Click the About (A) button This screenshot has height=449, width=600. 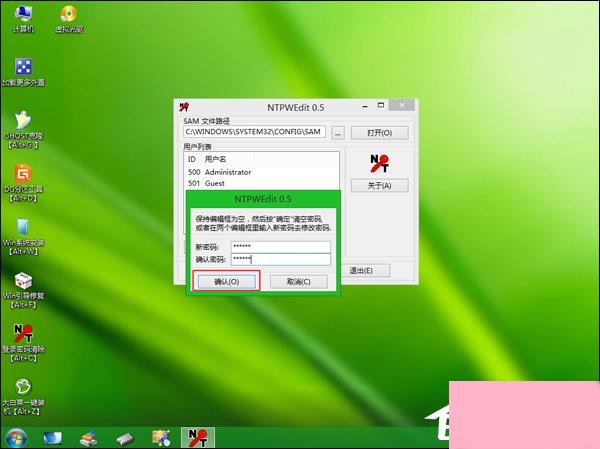[380, 186]
